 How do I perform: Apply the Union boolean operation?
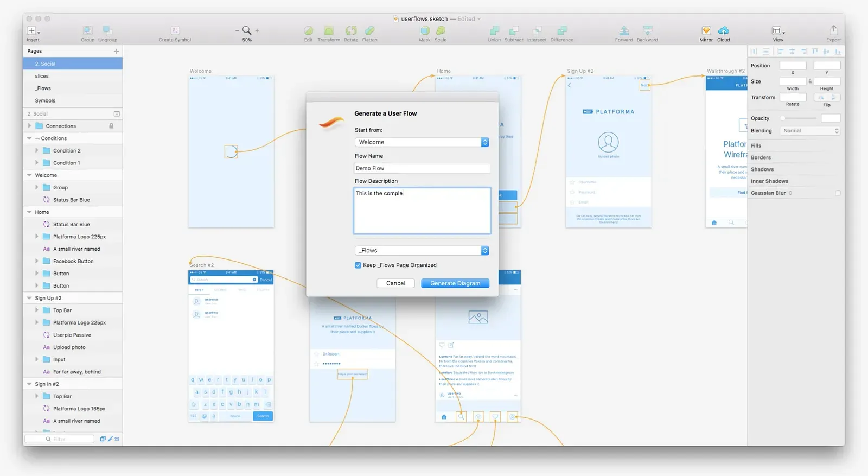(x=494, y=31)
